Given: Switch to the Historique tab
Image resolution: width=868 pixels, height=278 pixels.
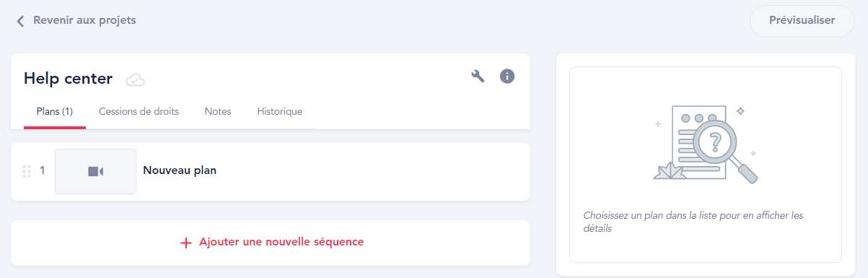Looking at the screenshot, I should 280,112.
